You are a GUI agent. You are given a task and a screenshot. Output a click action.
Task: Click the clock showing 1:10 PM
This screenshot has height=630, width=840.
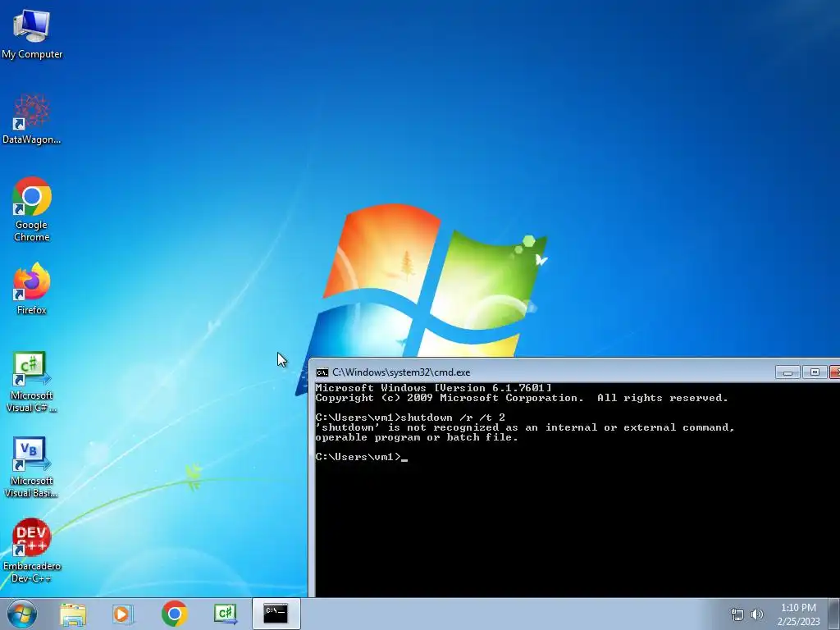pos(798,608)
